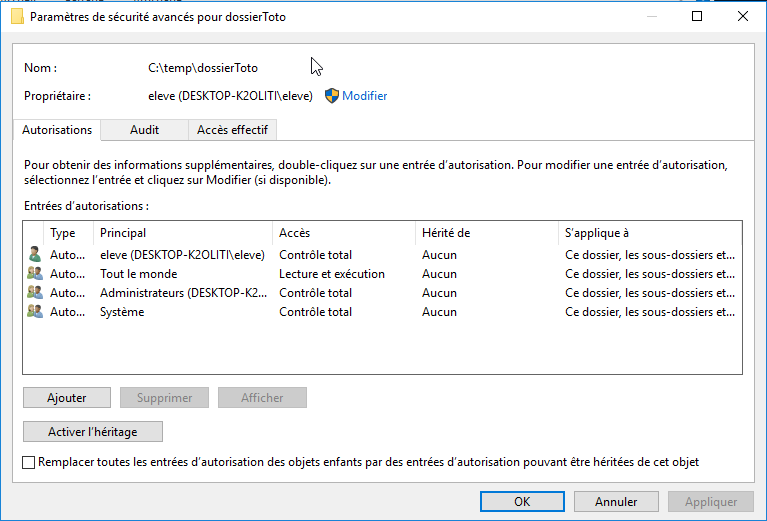Screen dimensions: 767x521
Task: Sort by the Accès column header
Action: click(343, 233)
